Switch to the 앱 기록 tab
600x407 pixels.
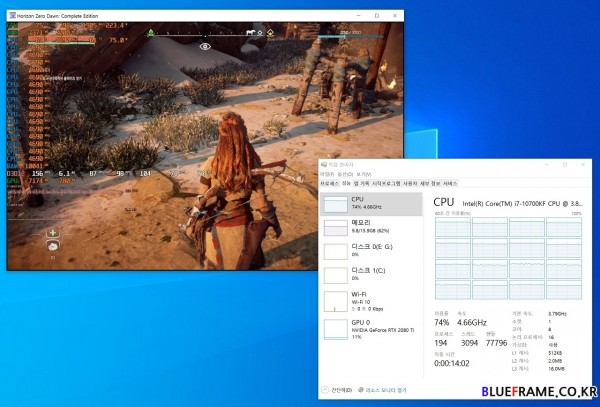(x=362, y=184)
